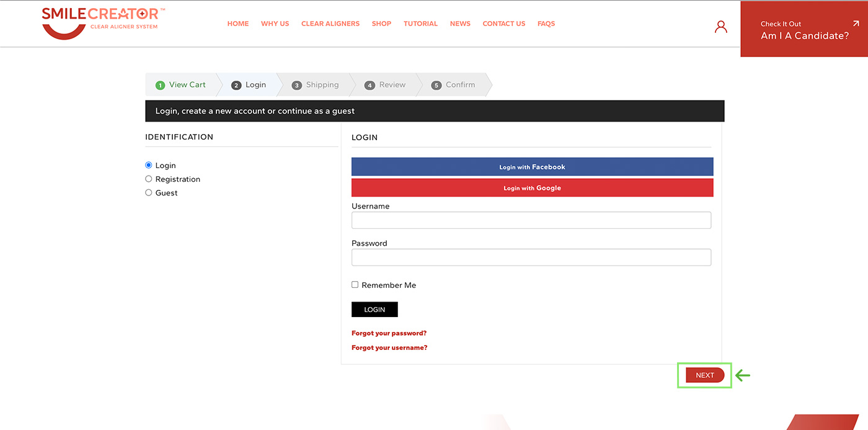Enable the Remember Me checkbox

355,285
